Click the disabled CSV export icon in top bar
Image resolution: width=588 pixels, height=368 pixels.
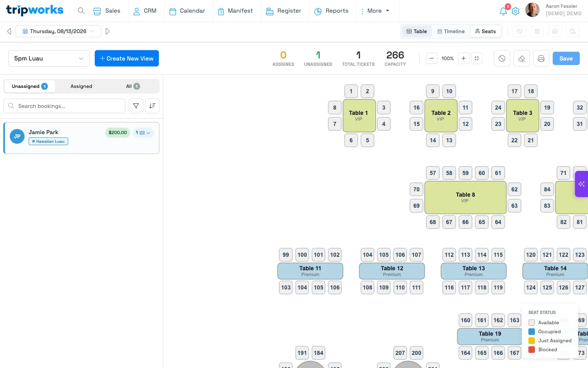pyautogui.click(x=573, y=31)
